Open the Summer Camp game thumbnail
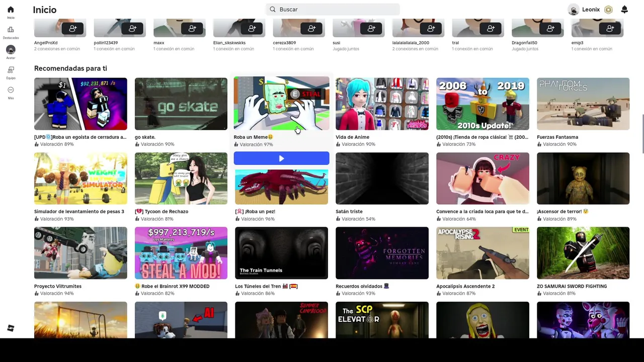The image size is (644, 362). pos(281,320)
